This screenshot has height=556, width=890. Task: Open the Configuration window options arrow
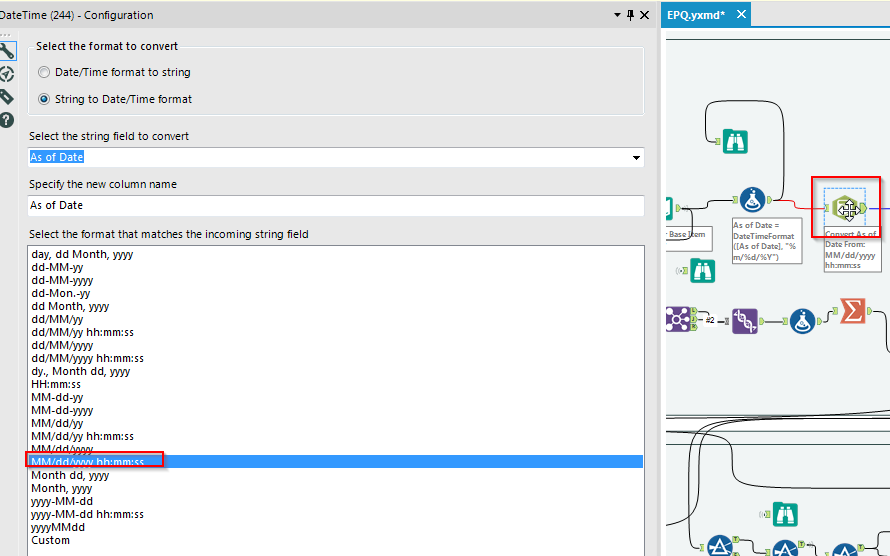click(618, 15)
